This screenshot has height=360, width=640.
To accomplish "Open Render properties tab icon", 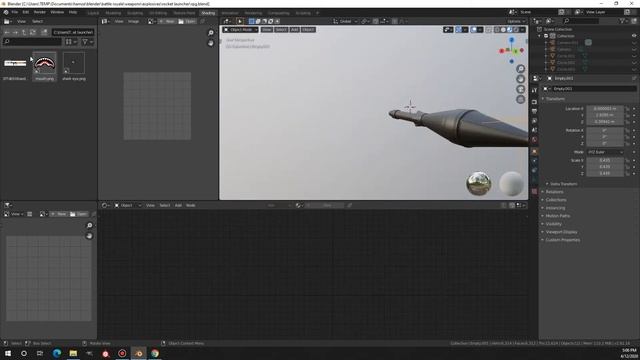I will point(534,102).
